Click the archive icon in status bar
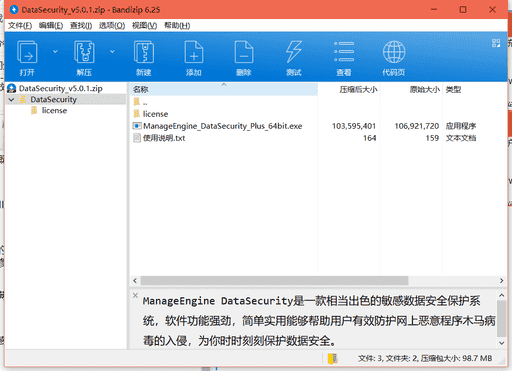The image size is (512, 371). [332, 359]
